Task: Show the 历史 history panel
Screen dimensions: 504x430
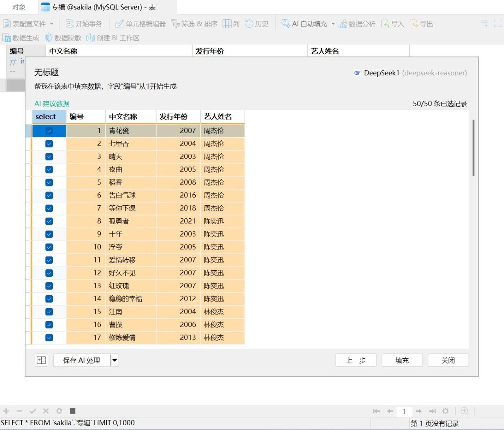Action: coord(257,24)
